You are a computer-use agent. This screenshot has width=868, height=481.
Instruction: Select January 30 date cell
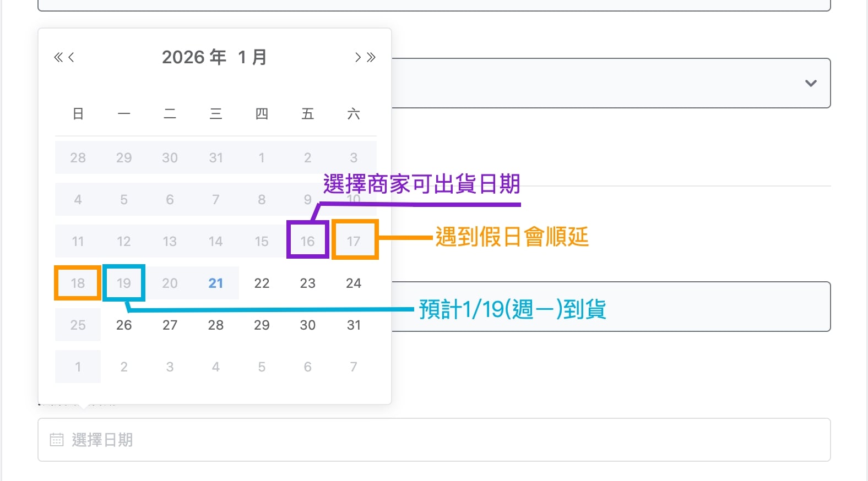[x=307, y=325]
